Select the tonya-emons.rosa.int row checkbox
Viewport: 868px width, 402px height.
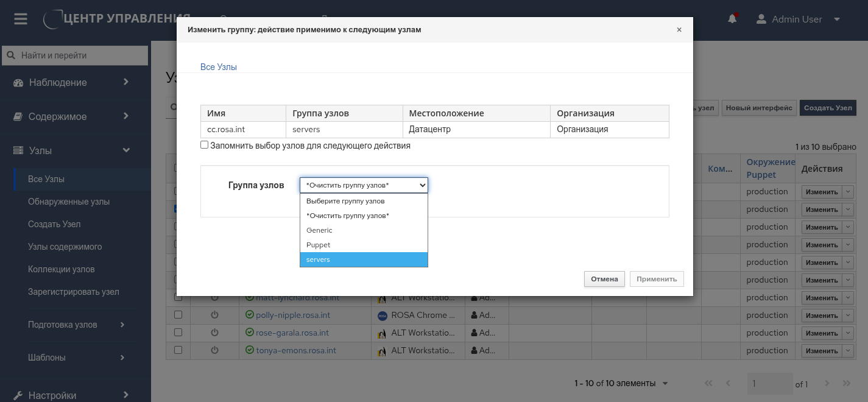(x=178, y=350)
